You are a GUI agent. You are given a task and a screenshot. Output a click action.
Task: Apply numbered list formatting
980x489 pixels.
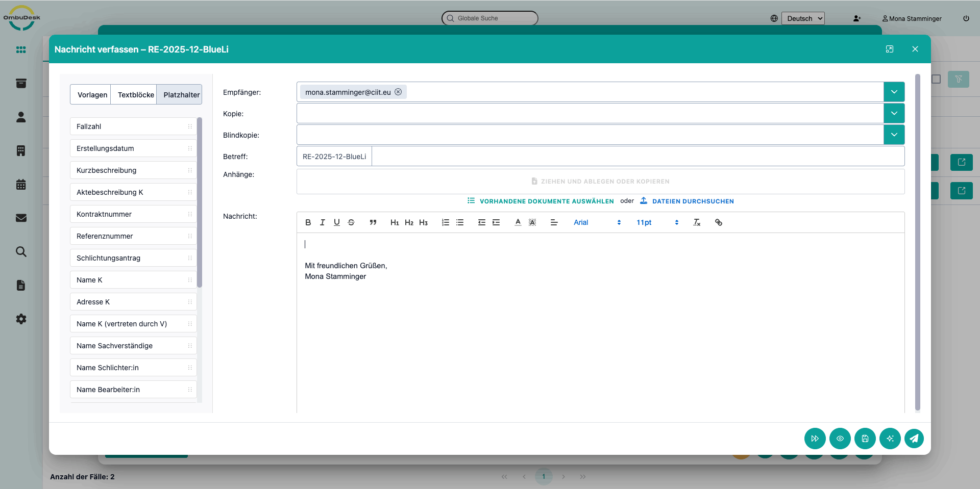pos(445,222)
